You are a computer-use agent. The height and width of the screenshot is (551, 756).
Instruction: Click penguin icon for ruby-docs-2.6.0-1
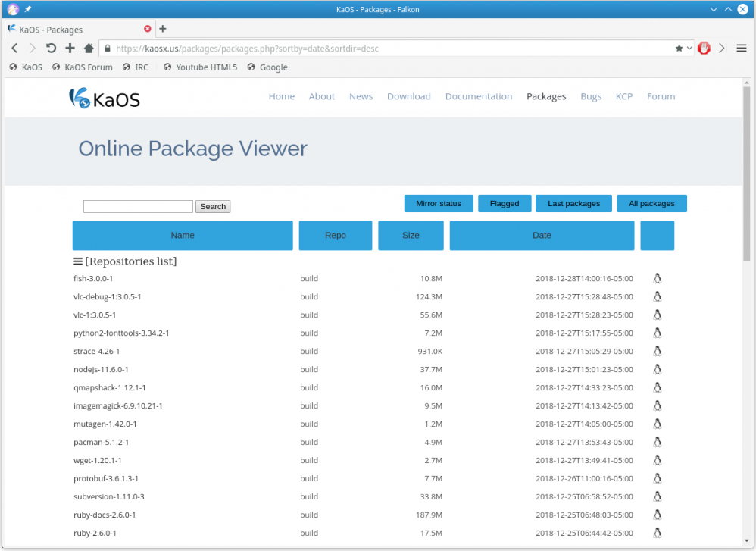tap(658, 515)
